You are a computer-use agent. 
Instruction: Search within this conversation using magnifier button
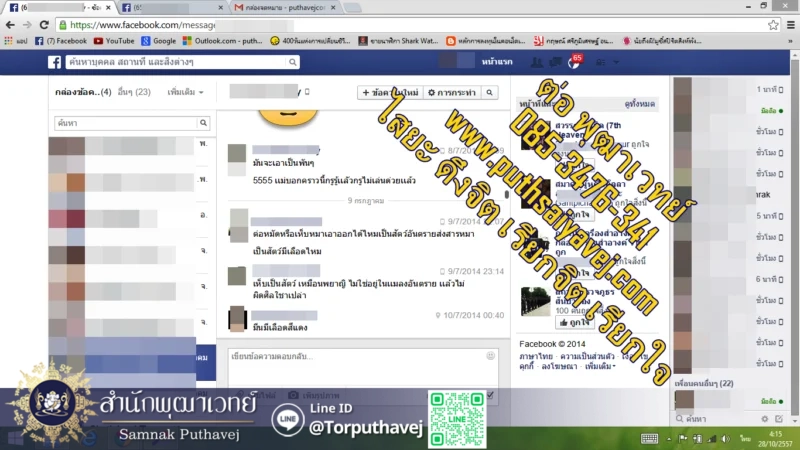point(489,92)
